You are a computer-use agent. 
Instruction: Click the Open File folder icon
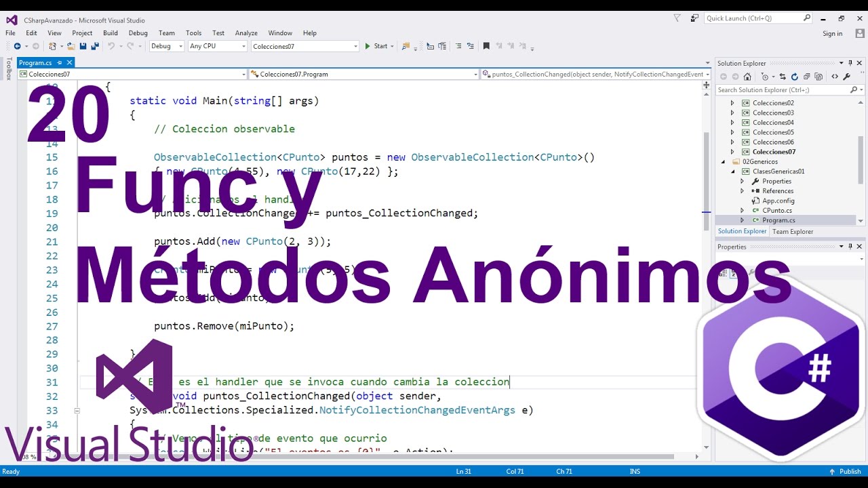point(71,46)
